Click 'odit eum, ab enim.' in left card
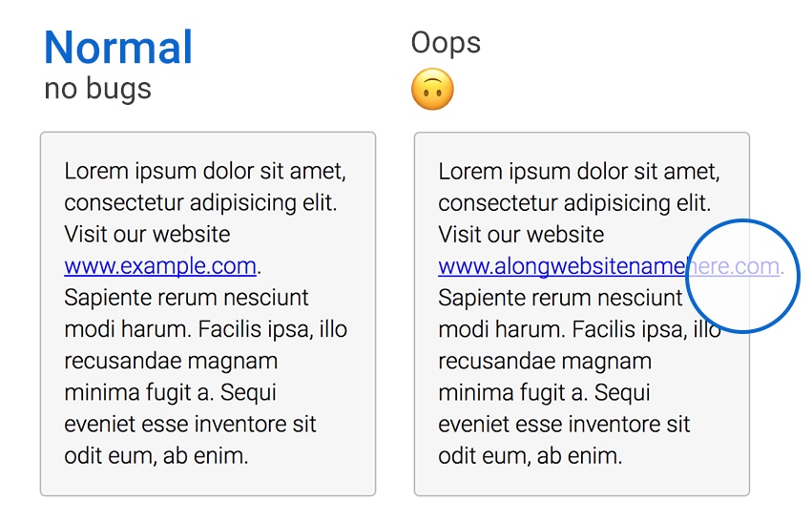The width and height of the screenshot is (812, 521). (156, 456)
